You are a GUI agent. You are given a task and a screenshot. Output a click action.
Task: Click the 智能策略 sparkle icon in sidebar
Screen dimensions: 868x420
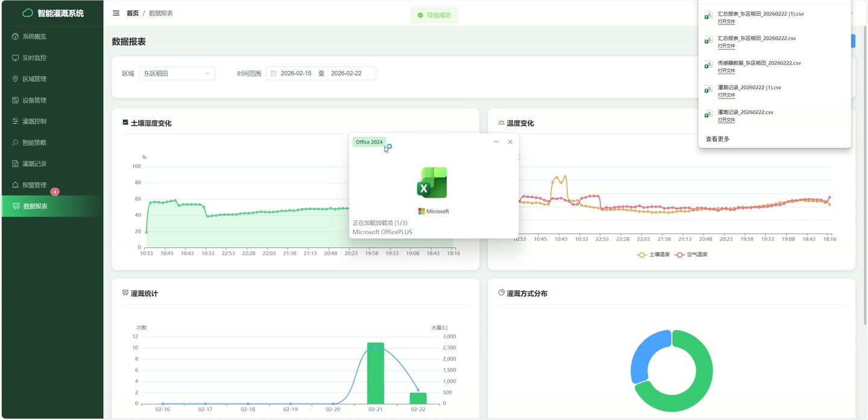click(x=16, y=142)
